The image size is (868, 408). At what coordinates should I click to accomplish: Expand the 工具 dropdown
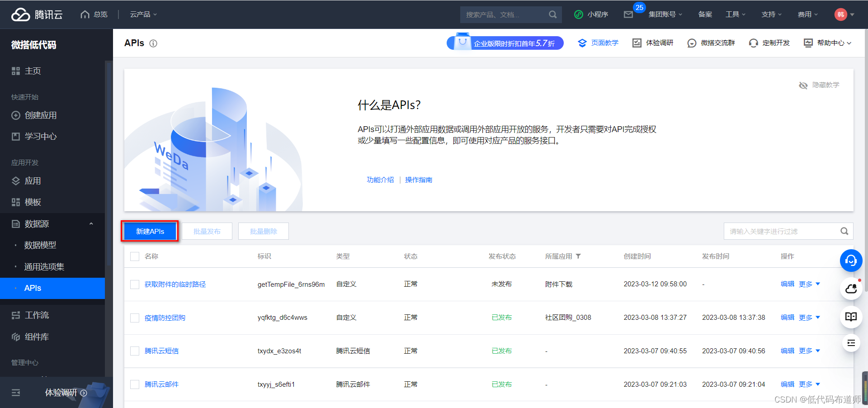point(736,14)
